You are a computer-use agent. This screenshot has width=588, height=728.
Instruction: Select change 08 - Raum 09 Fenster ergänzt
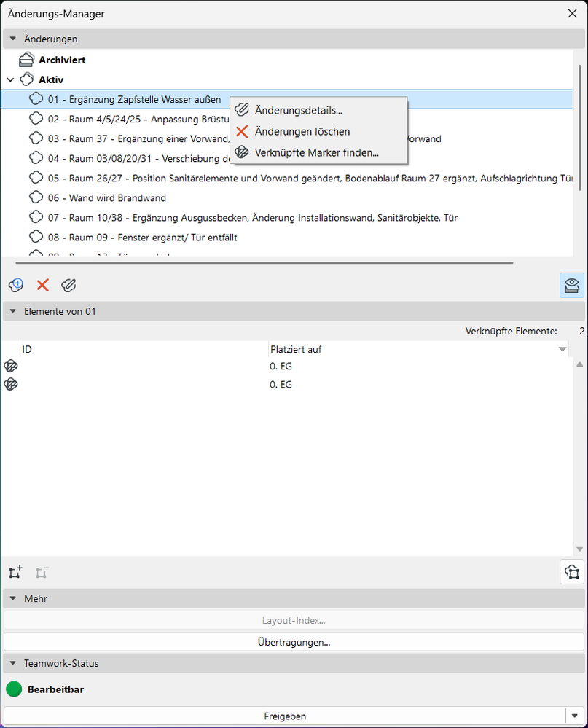coord(287,238)
